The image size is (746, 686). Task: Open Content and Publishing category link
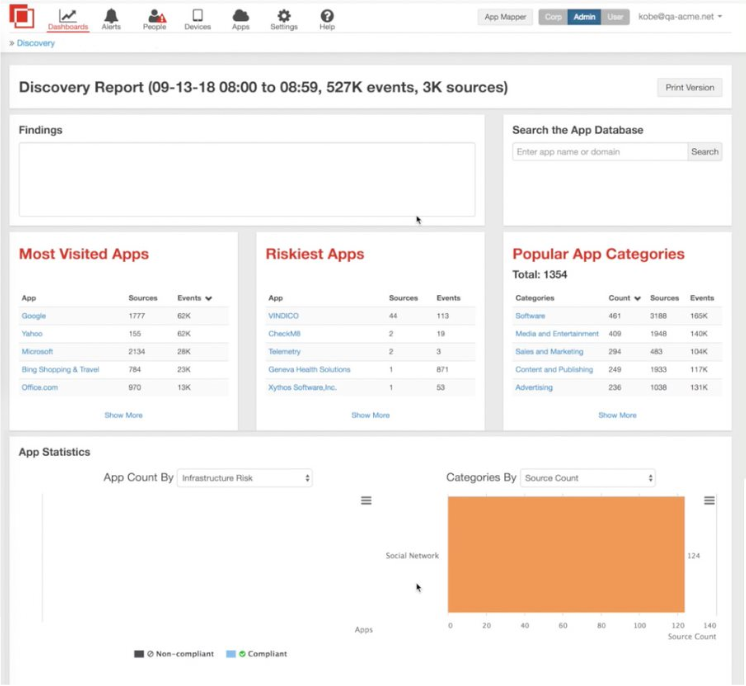coord(554,370)
